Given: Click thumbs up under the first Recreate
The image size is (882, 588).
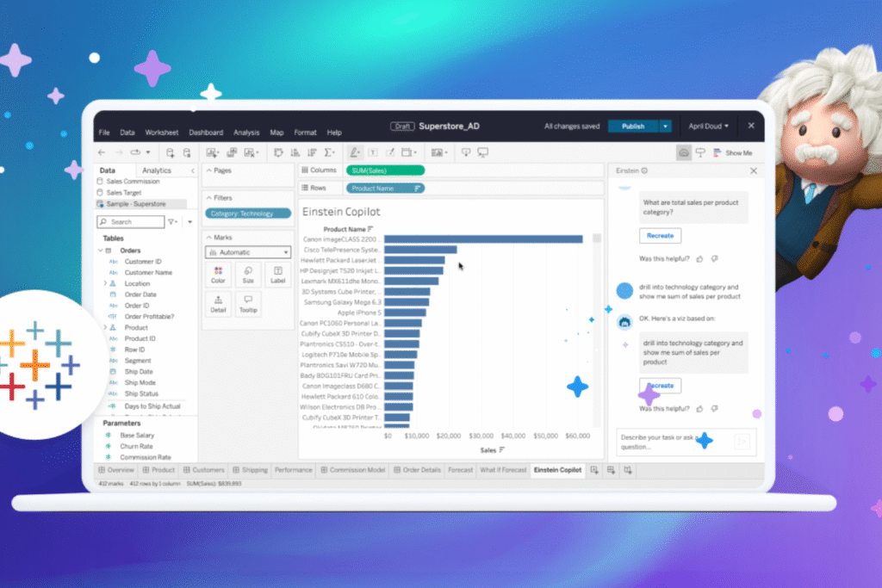Looking at the screenshot, I should tap(699, 258).
